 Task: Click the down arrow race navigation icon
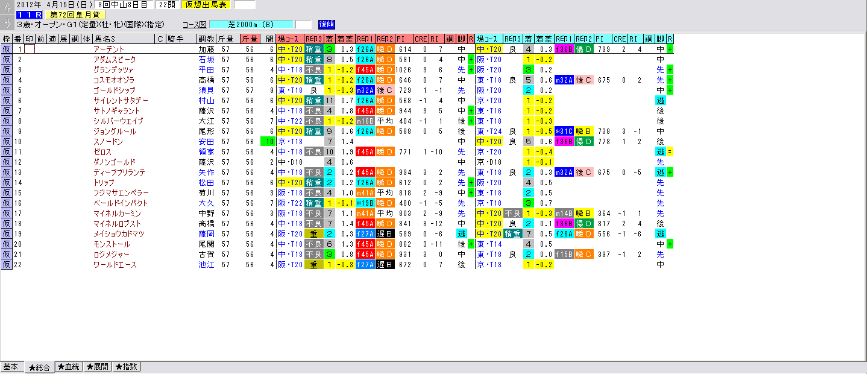[7, 24]
